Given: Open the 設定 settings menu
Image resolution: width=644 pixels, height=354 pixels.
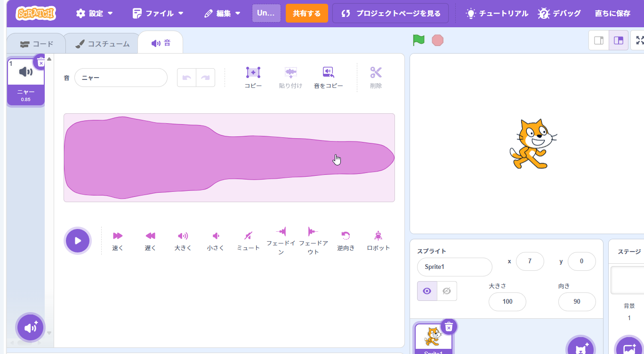Looking at the screenshot, I should tap(94, 14).
